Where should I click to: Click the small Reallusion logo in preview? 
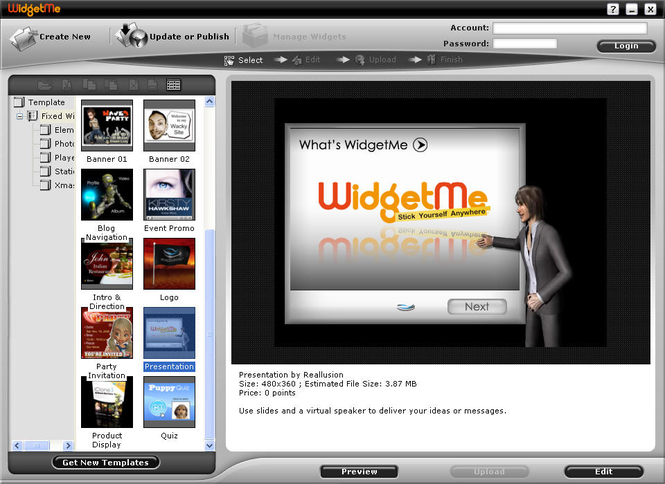point(406,307)
